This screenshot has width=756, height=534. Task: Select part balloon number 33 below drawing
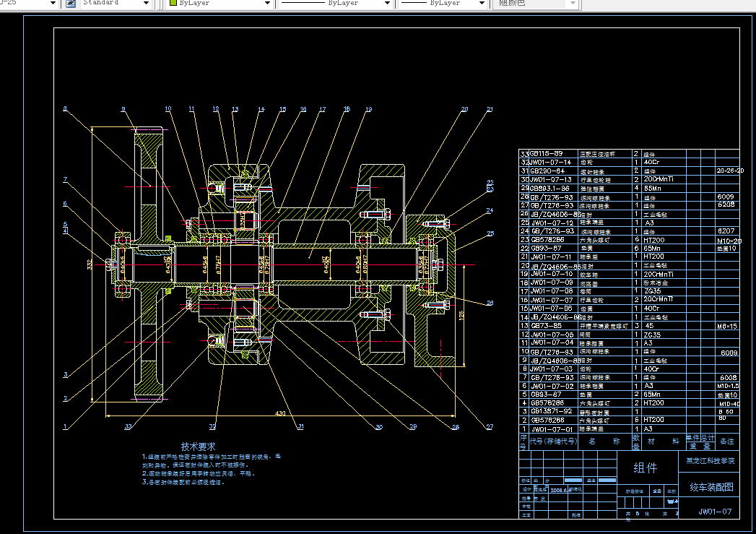pos(128,426)
